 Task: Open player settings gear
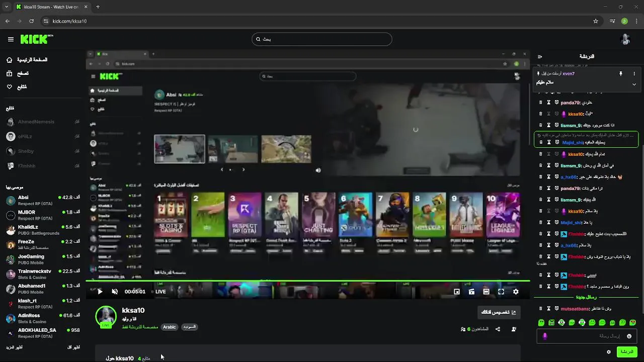[516, 292]
